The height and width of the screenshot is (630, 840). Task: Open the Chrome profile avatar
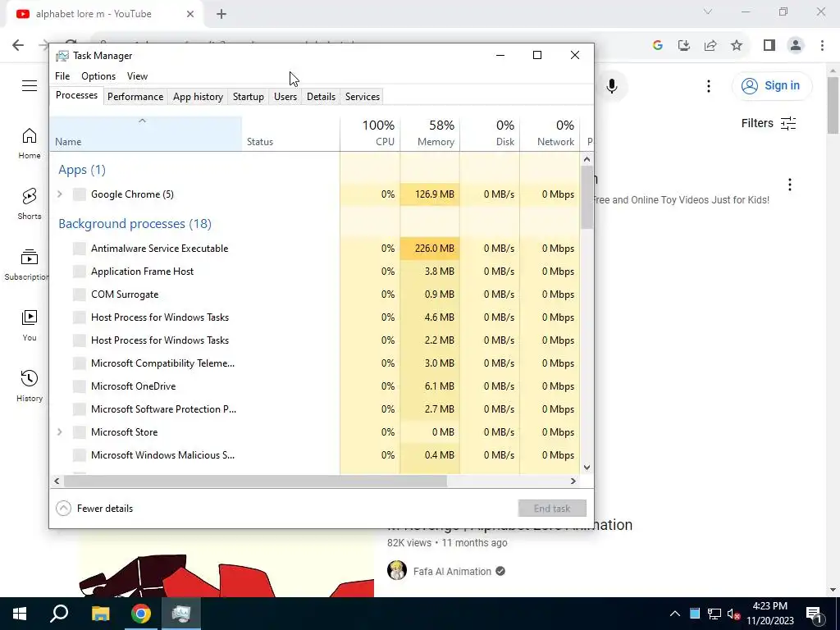(x=796, y=45)
